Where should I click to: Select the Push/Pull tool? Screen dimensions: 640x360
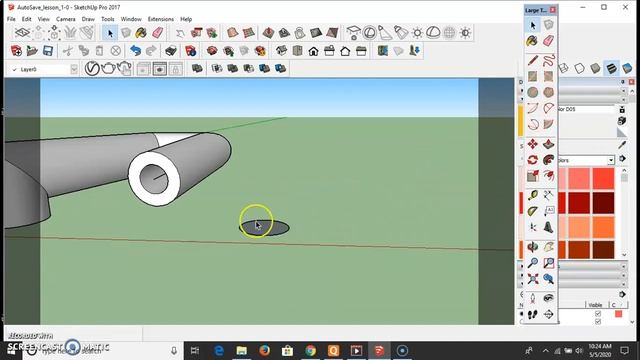549,144
